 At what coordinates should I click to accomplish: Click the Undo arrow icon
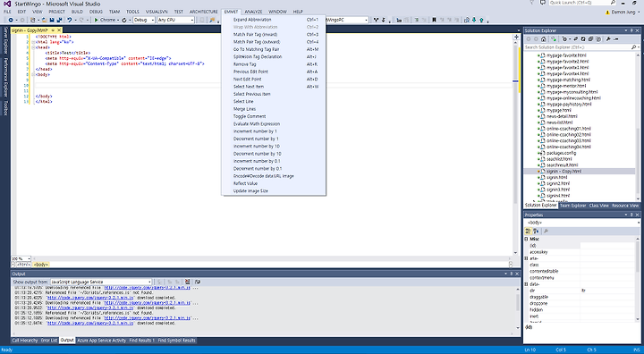70,20
